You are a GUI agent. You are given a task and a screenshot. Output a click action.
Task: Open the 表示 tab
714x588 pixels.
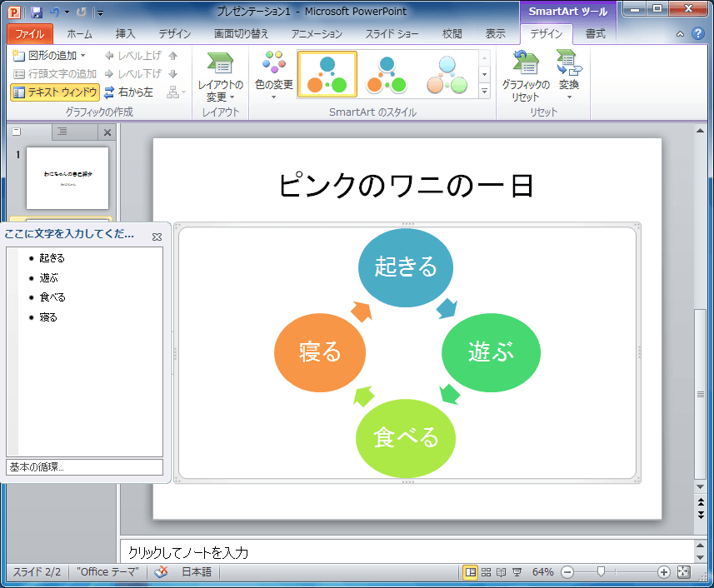coord(495,33)
